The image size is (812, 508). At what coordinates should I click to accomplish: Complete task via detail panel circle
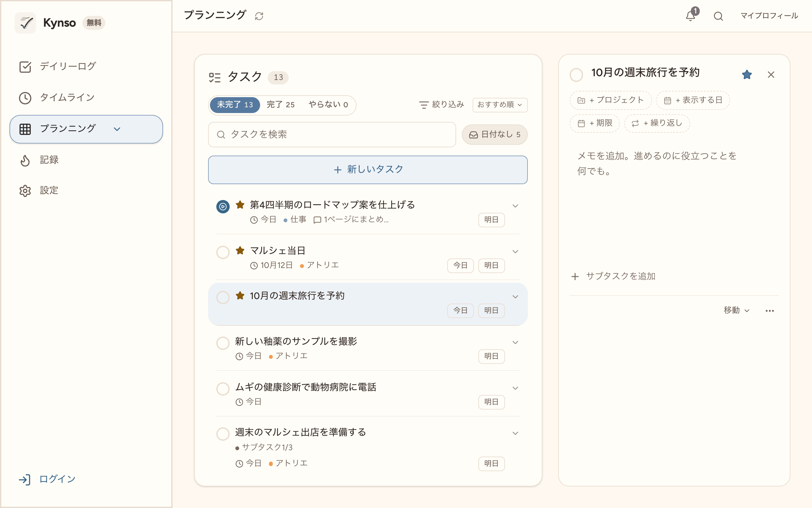click(576, 75)
